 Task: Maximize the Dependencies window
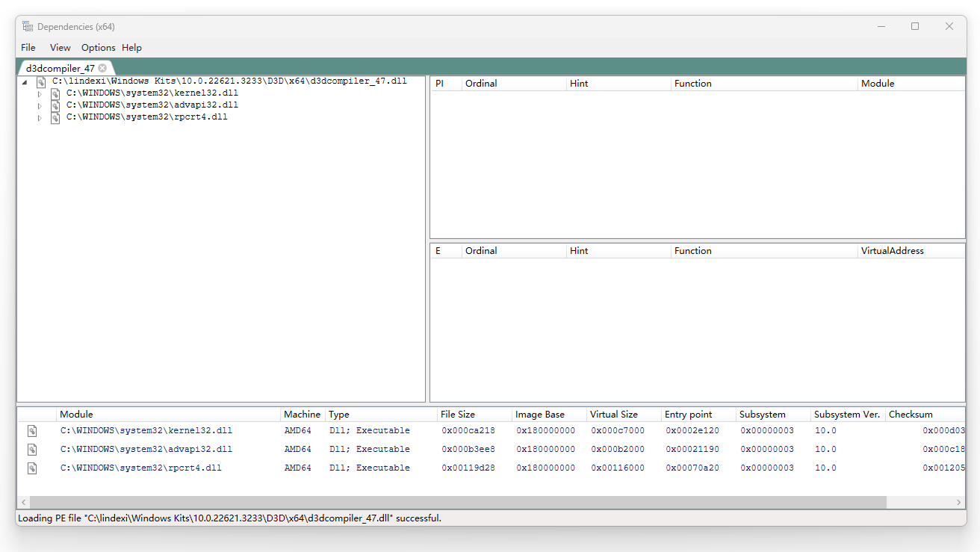coord(915,26)
